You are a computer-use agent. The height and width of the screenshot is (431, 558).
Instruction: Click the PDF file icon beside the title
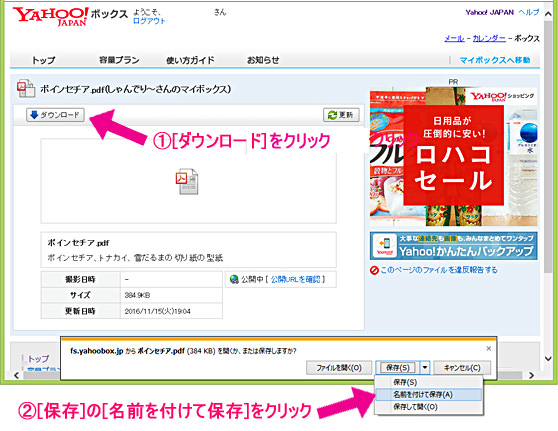[x=26, y=88]
